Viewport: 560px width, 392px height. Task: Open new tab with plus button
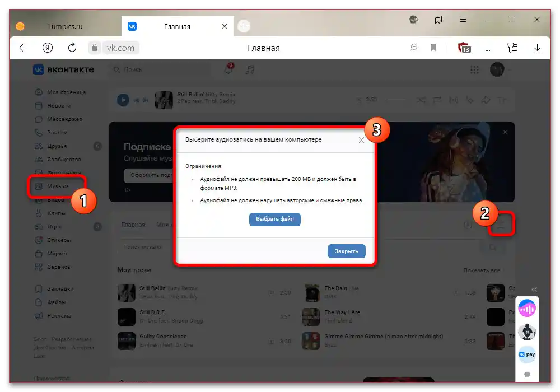click(x=244, y=26)
